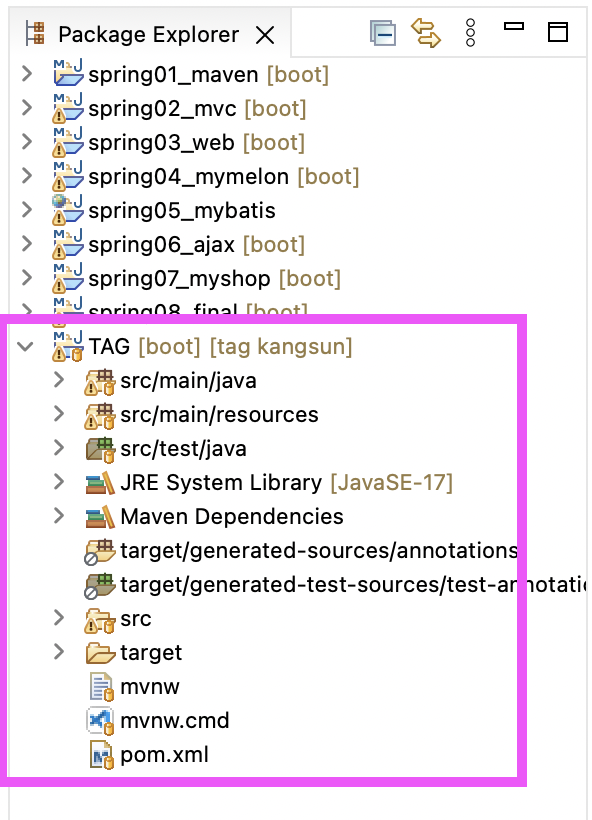Click the target folder icon
Screen dimensions: 592x820
(100, 653)
